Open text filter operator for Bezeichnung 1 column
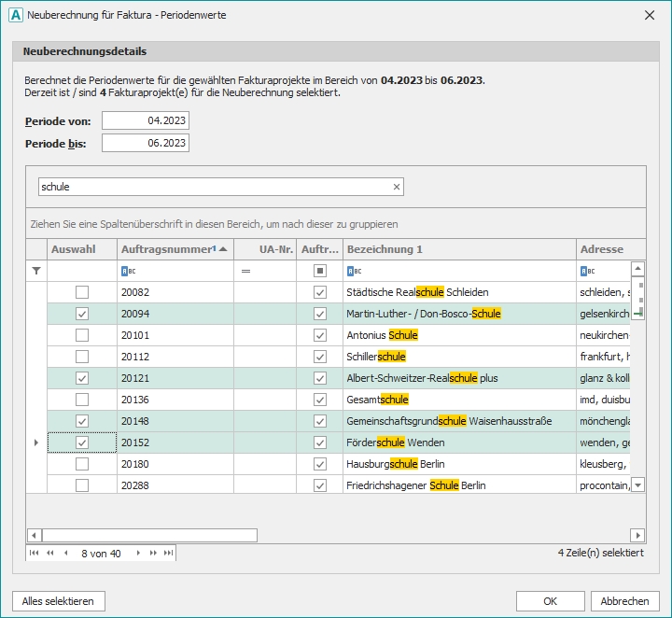The image size is (672, 618). tap(353, 271)
